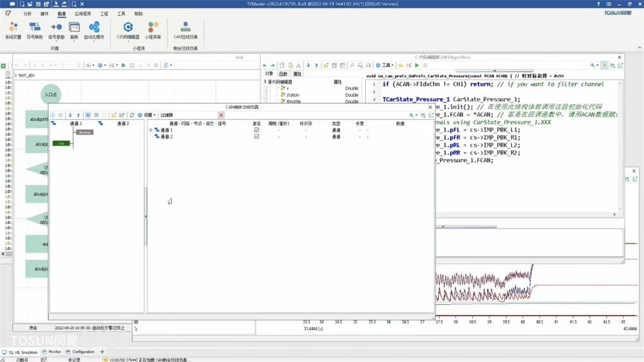The height and width of the screenshot is (362, 644).
Task: Open the 工具 dropdown in code editor
Action: pos(386,65)
